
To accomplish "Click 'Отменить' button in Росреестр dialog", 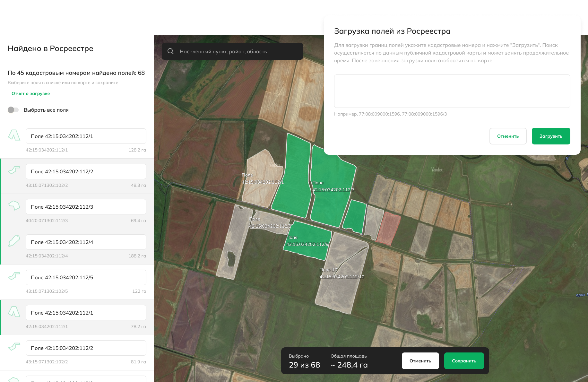I will pyautogui.click(x=508, y=136).
